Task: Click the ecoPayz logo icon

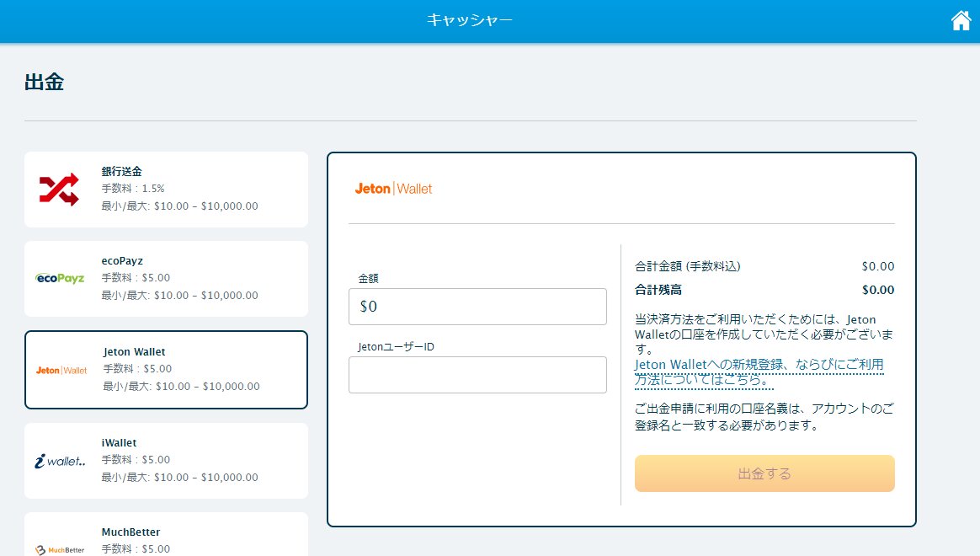Action: (60, 278)
